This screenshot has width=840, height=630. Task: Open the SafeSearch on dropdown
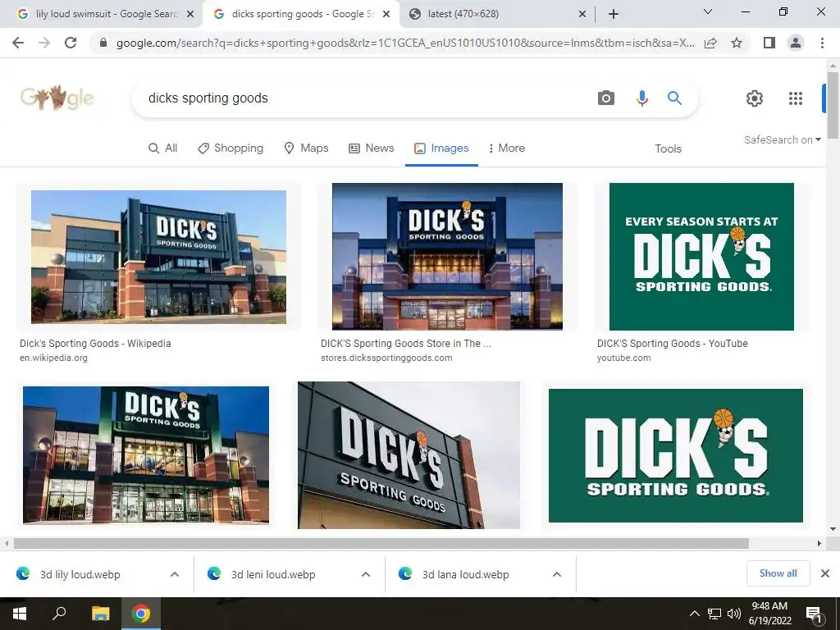(x=782, y=139)
